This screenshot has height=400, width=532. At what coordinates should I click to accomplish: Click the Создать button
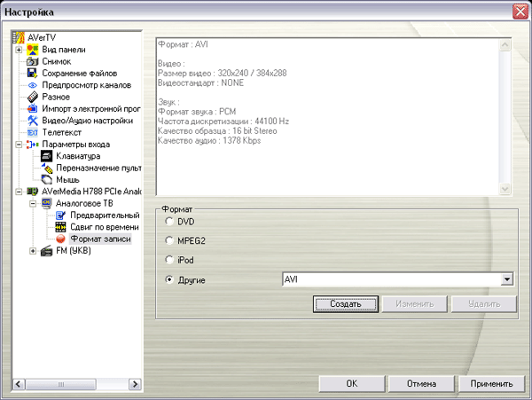tap(346, 303)
